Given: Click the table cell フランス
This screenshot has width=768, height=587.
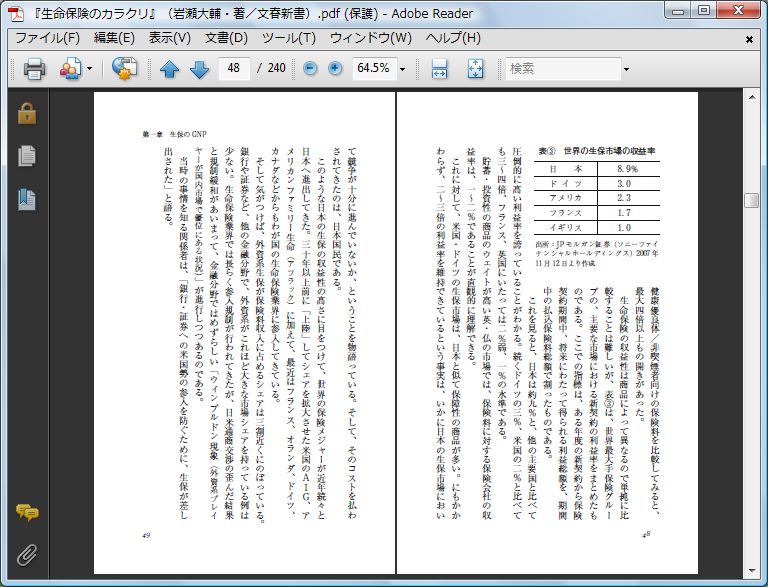Looking at the screenshot, I should tap(566, 213).
